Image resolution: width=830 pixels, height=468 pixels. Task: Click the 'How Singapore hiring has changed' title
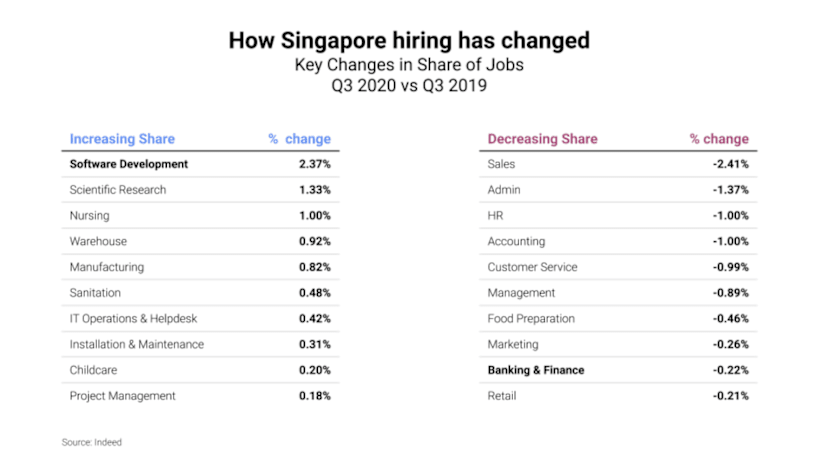pos(409,41)
